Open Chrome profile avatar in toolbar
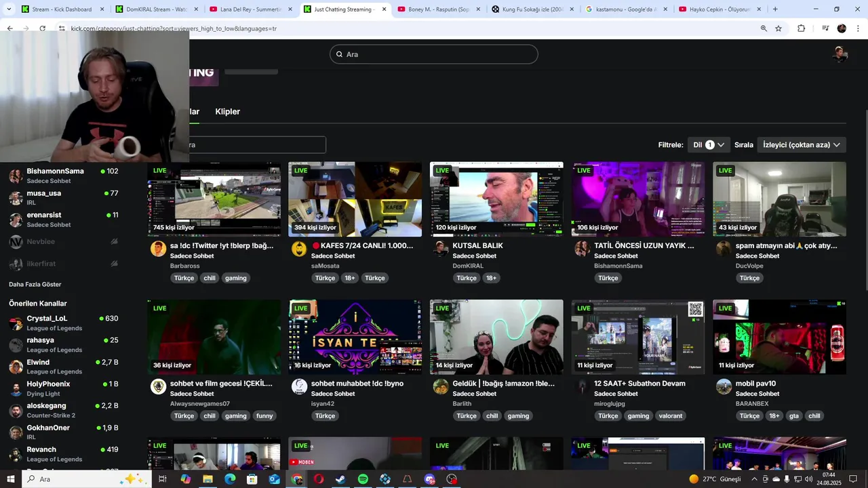Viewport: 868px width, 488px height. (842, 28)
